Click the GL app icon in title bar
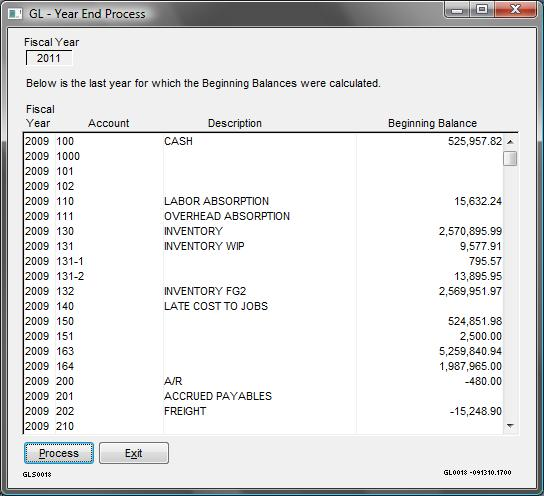This screenshot has width=544, height=496. click(15, 14)
